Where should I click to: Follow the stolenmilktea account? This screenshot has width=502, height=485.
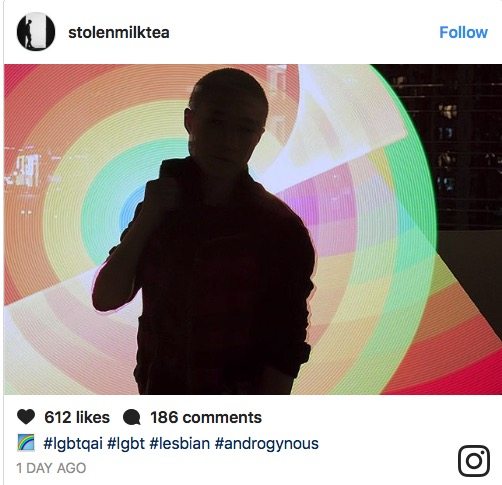[463, 32]
